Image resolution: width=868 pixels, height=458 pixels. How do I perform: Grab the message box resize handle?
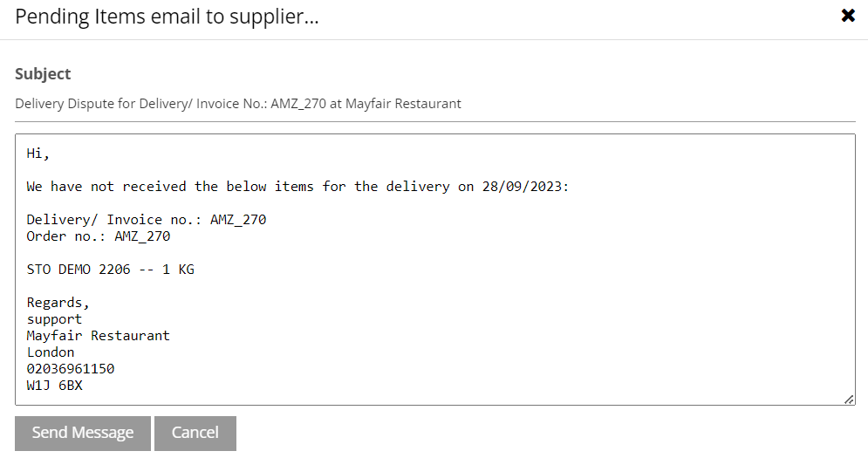849,399
